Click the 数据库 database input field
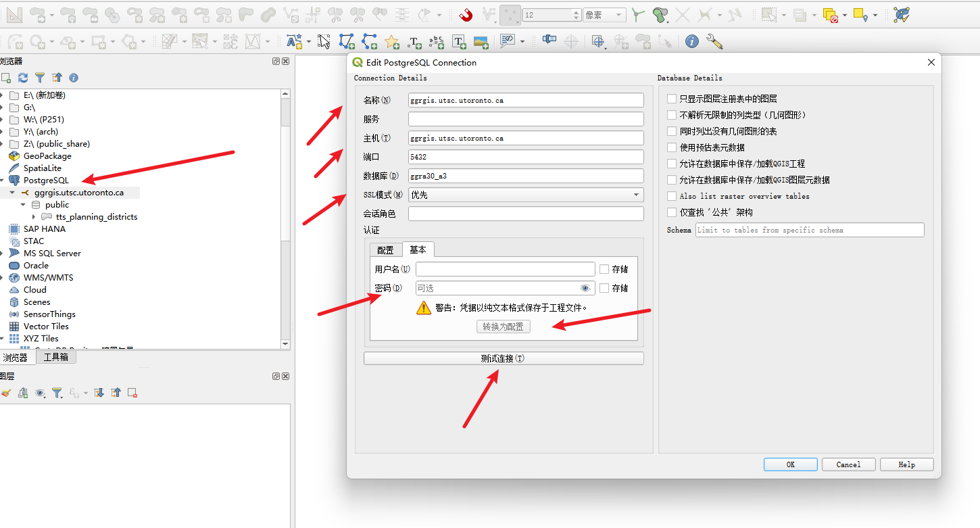 [526, 176]
